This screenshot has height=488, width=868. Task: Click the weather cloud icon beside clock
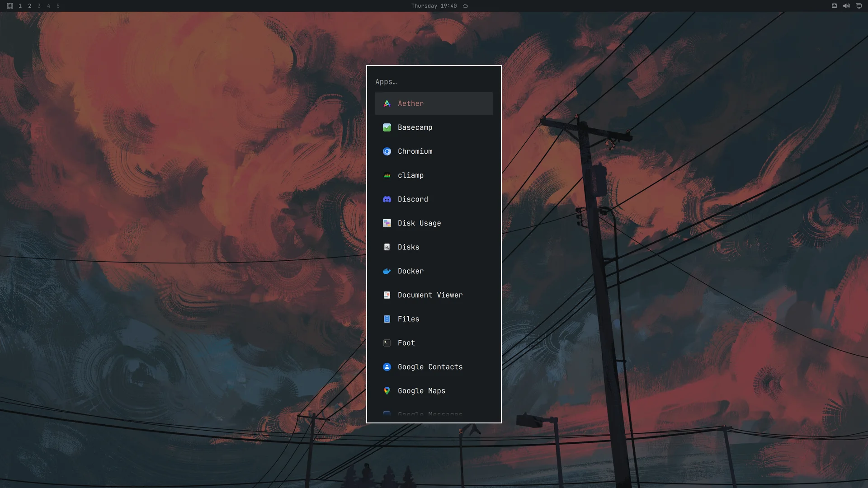coord(465,6)
